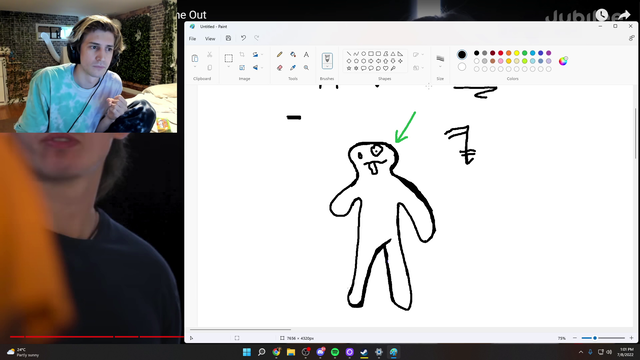Choose the red palette color
Viewport: 640px width, 360px height.
pos(500,53)
